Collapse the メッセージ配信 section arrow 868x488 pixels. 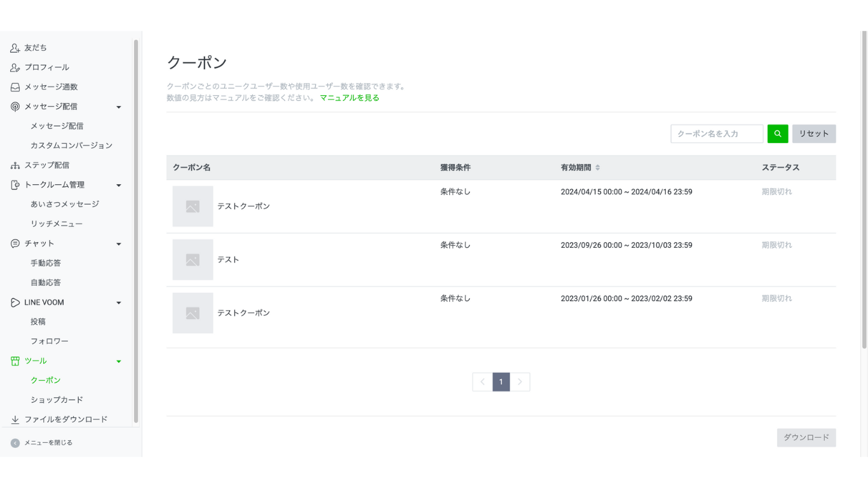[x=119, y=107]
